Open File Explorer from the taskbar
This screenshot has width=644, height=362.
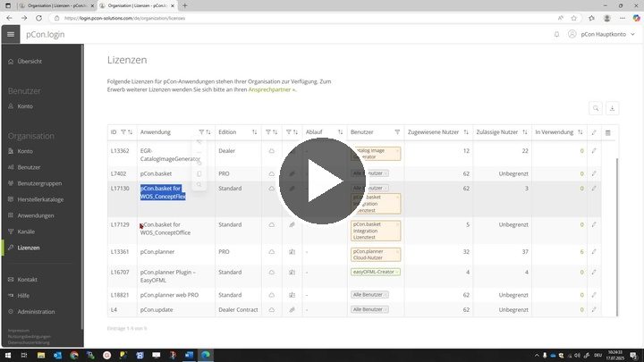40,355
